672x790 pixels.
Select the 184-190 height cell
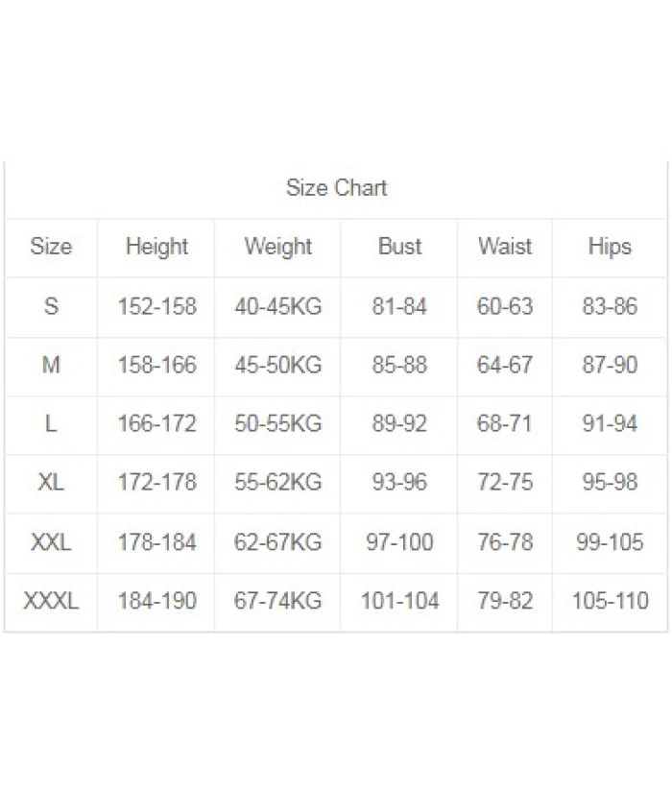point(156,602)
